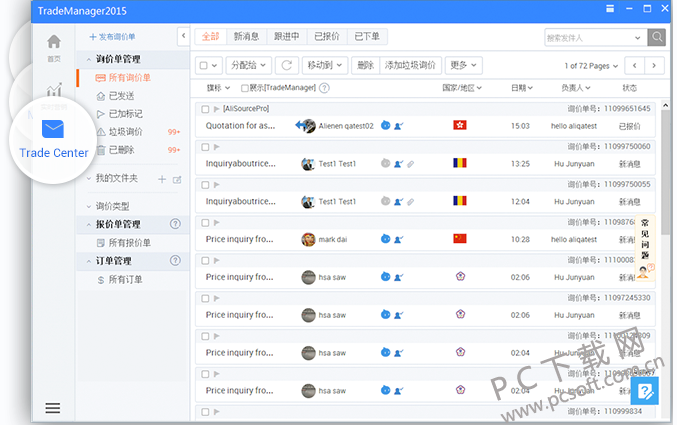
Task: Open the page selector '1 of 72 Pages'
Action: [x=591, y=66]
